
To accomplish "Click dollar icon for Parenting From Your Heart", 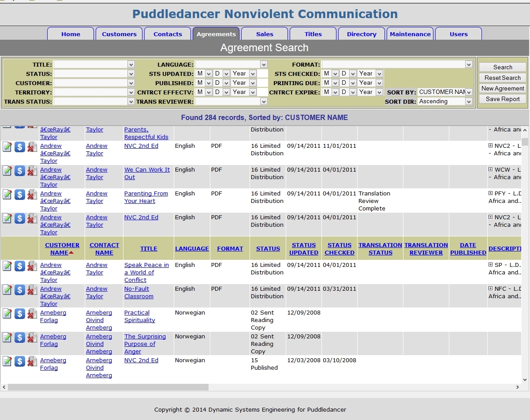I will pyautogui.click(x=19, y=195).
